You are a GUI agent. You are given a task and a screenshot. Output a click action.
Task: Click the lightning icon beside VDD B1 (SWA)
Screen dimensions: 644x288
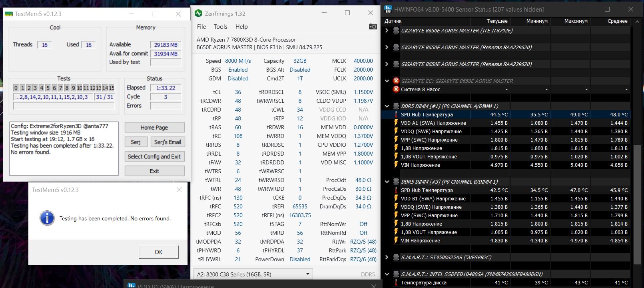pyautogui.click(x=396, y=198)
